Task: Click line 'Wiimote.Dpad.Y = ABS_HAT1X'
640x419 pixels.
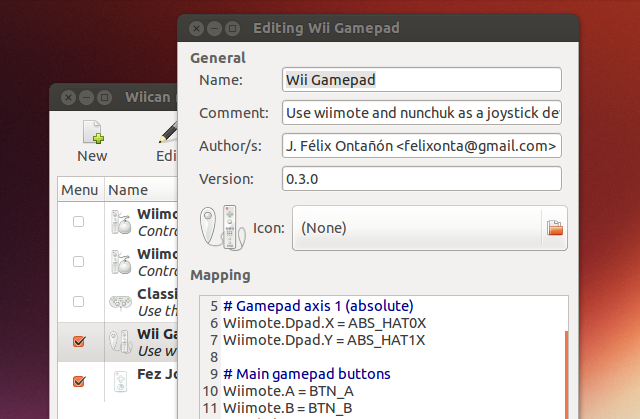Action: coord(324,340)
